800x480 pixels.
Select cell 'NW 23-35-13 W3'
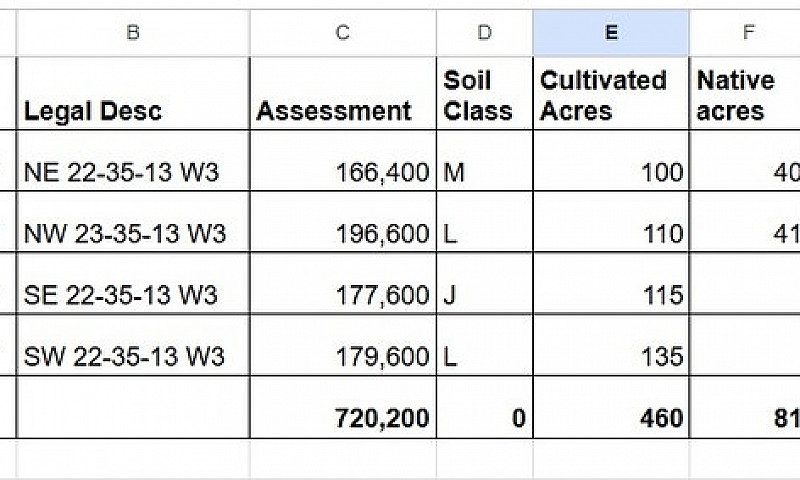click(x=133, y=222)
